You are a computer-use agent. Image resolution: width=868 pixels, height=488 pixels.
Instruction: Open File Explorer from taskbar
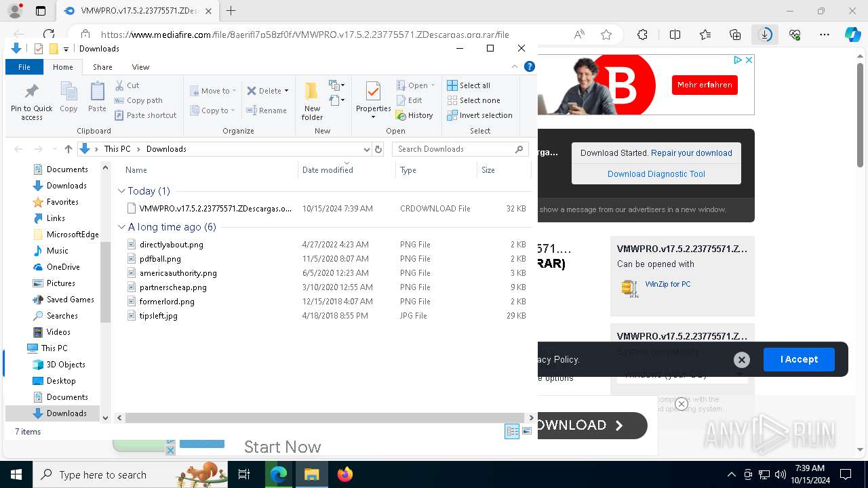[312, 474]
